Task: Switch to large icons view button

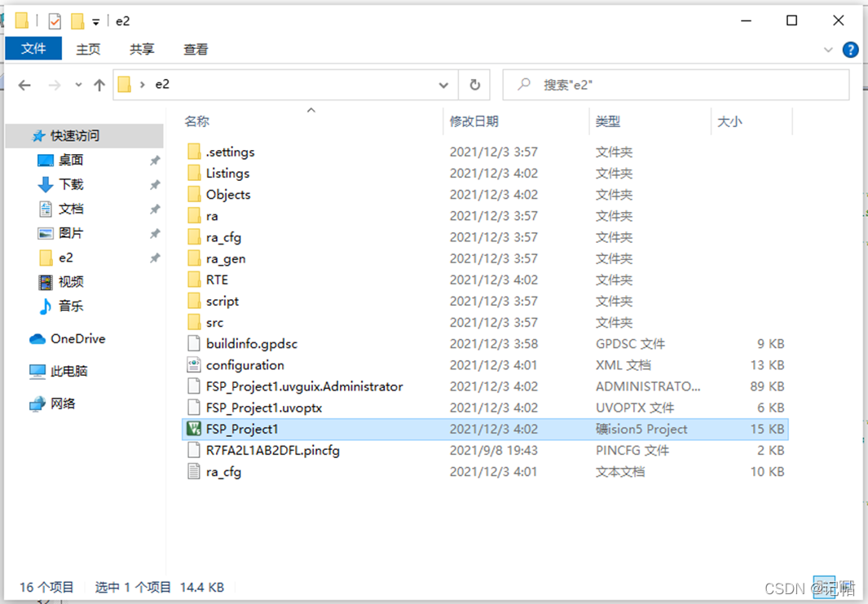Action: pyautogui.click(x=847, y=587)
